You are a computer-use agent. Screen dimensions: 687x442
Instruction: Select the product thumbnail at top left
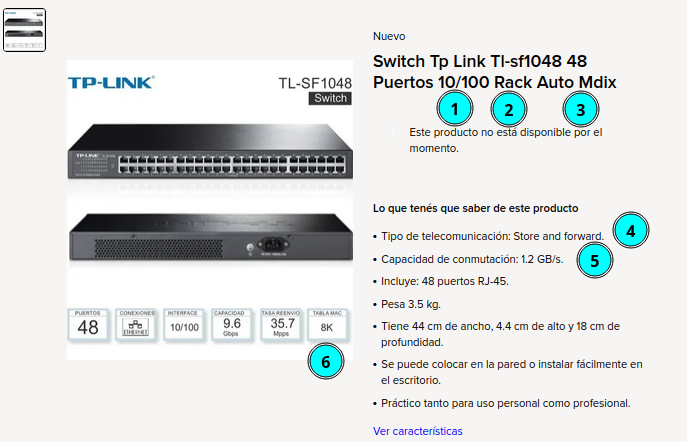point(25,30)
